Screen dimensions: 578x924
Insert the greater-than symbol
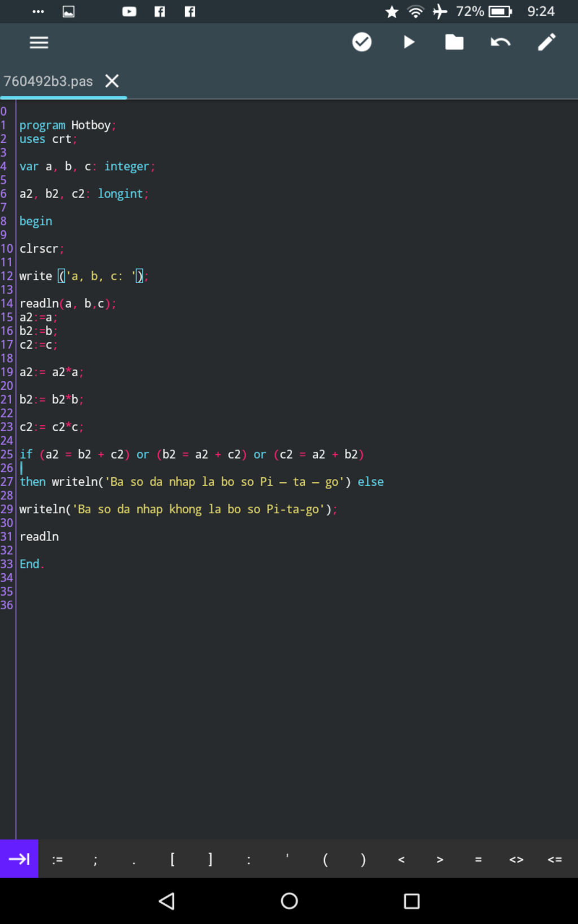pos(440,860)
